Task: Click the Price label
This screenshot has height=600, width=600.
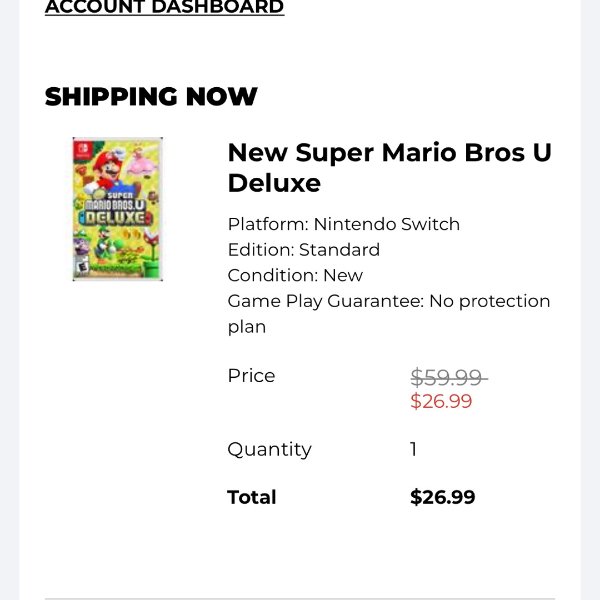Action: [251, 376]
